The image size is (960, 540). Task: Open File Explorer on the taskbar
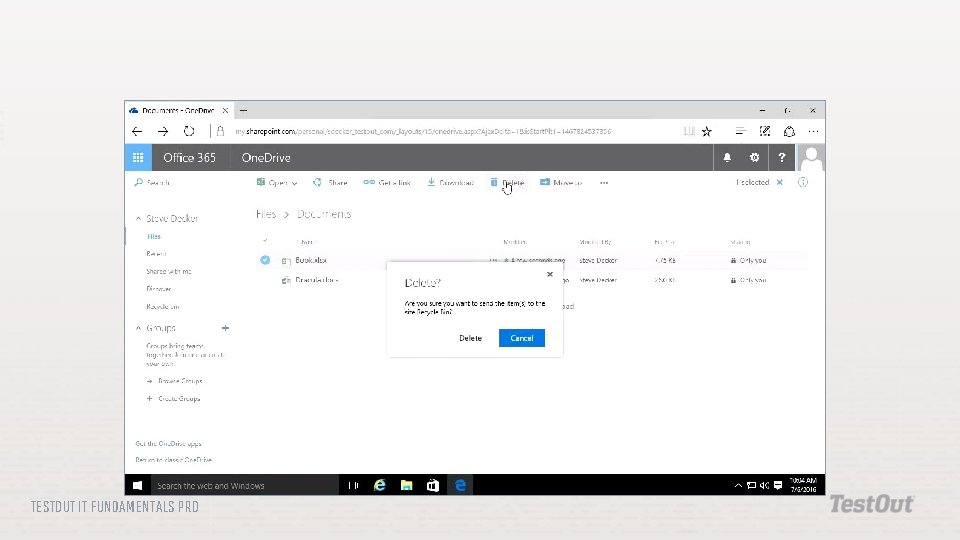(x=407, y=485)
